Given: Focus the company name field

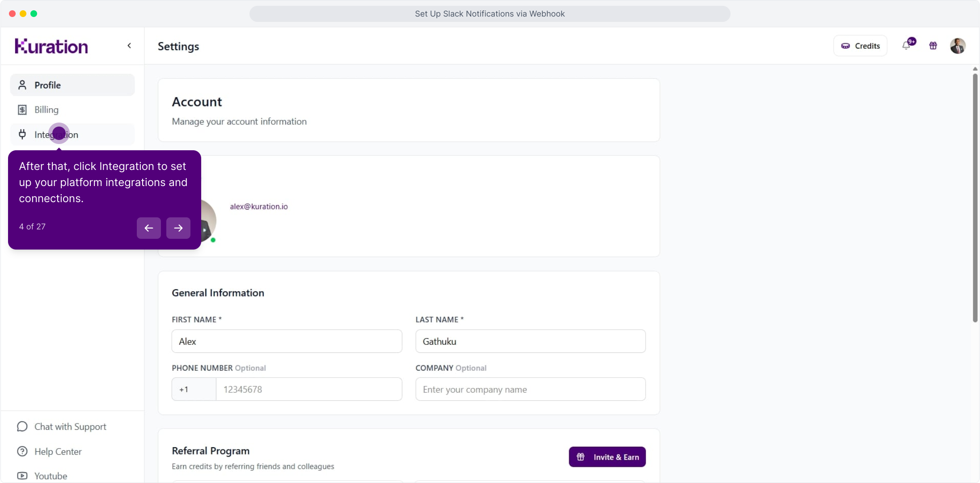Looking at the screenshot, I should point(531,389).
